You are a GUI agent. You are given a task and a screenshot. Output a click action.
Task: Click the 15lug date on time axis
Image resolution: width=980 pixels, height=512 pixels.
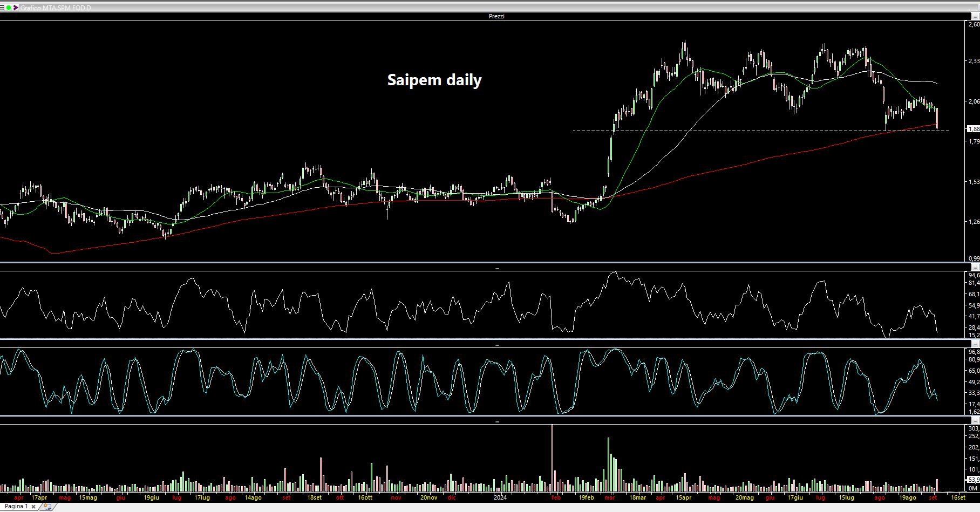click(846, 497)
